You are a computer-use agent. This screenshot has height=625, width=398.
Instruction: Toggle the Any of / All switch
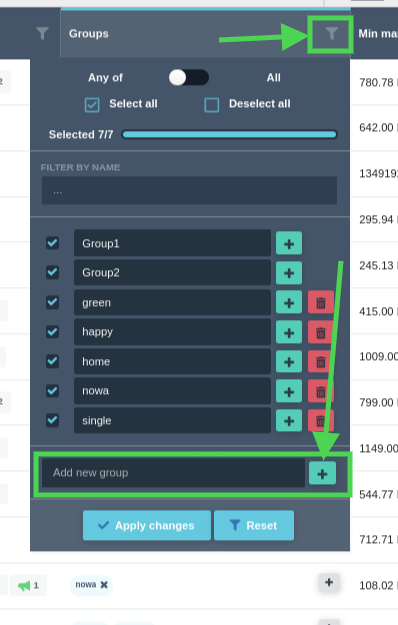(x=188, y=77)
